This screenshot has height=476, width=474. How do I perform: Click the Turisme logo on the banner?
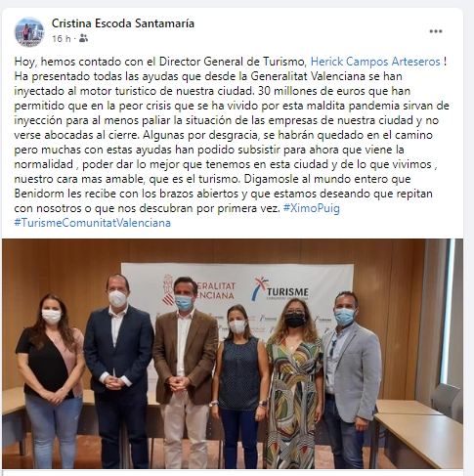(280, 289)
